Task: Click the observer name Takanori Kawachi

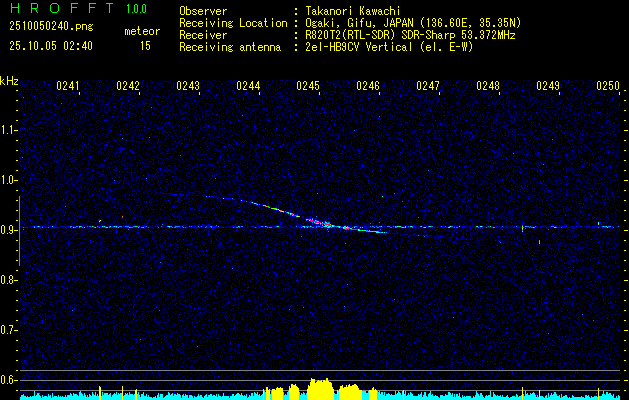Action: coord(353,11)
